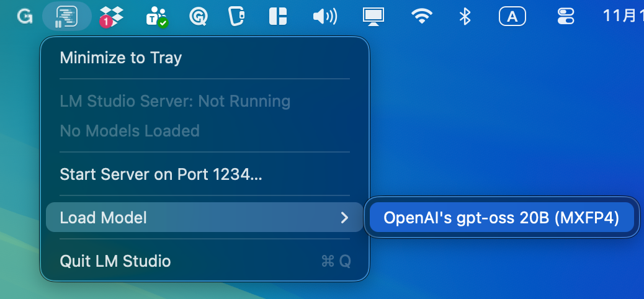Load OpenAI's gpt-oss 20B (MXFP4) model
The height and width of the screenshot is (299, 644).
click(x=501, y=217)
